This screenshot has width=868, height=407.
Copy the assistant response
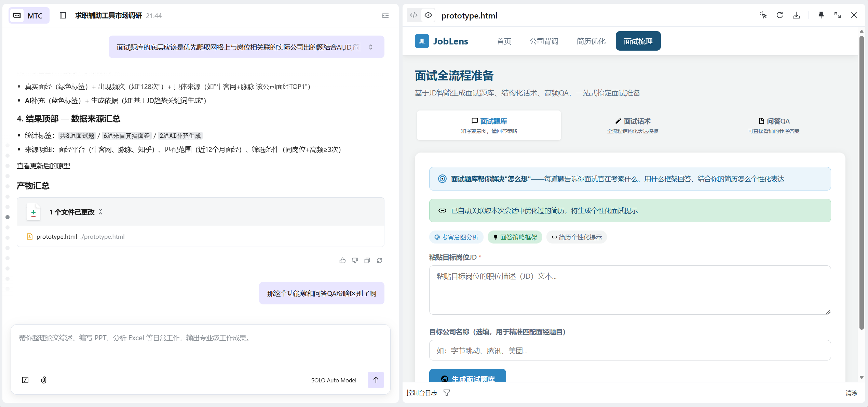pos(367,261)
